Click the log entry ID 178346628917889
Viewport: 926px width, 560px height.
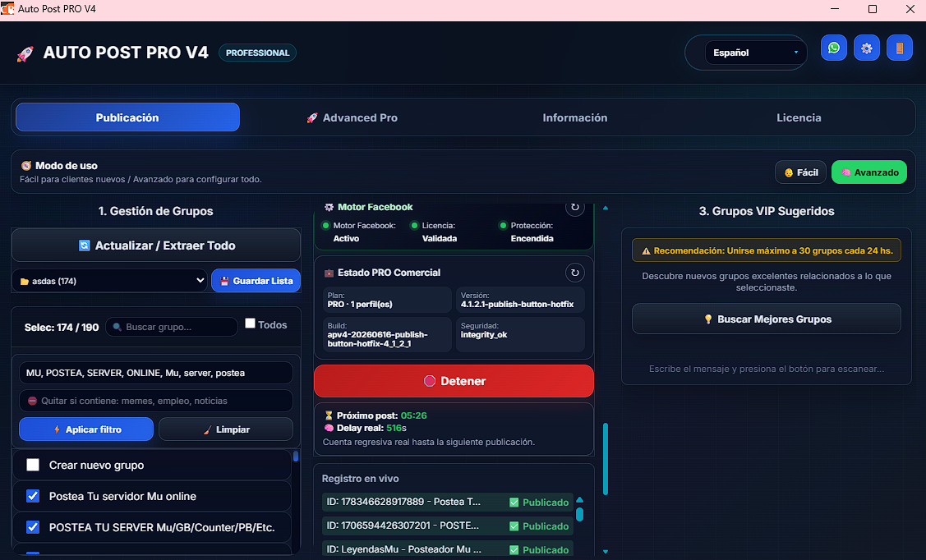[x=448, y=503]
